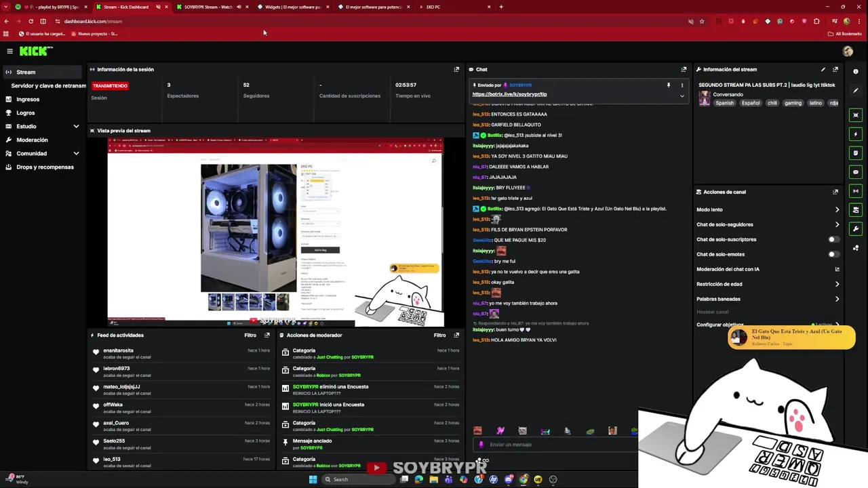
Task: Pop out the Información del stream panel
Action: (835, 69)
